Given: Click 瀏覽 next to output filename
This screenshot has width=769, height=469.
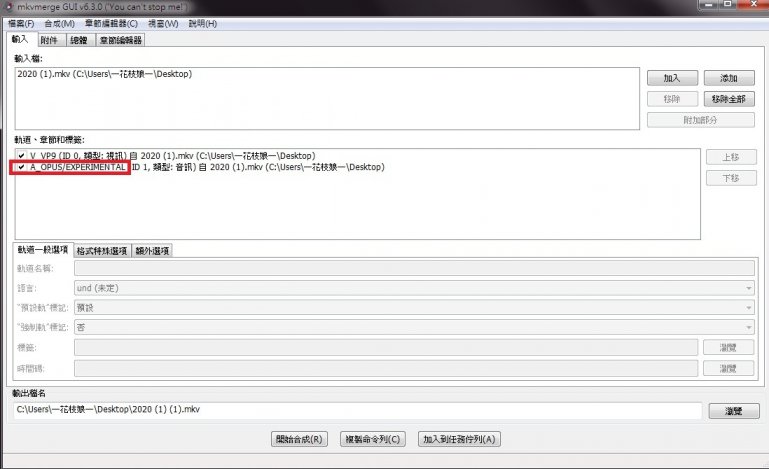Looking at the screenshot, I should tap(728, 411).
